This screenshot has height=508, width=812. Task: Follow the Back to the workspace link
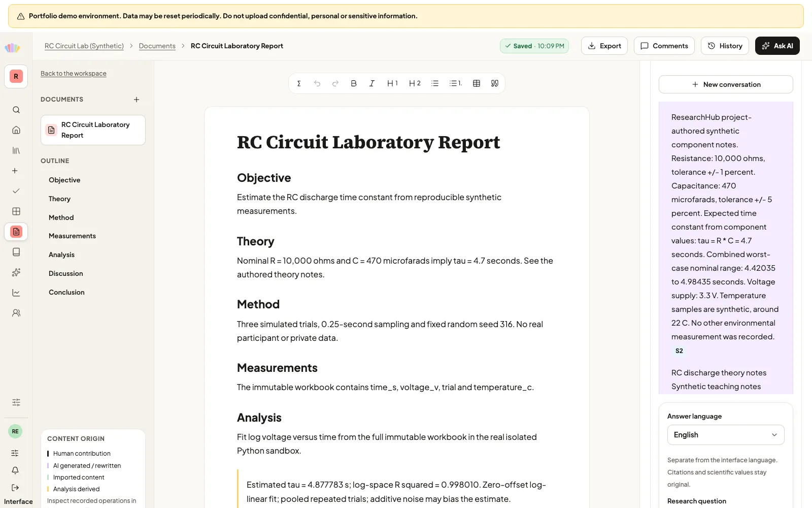click(x=74, y=74)
